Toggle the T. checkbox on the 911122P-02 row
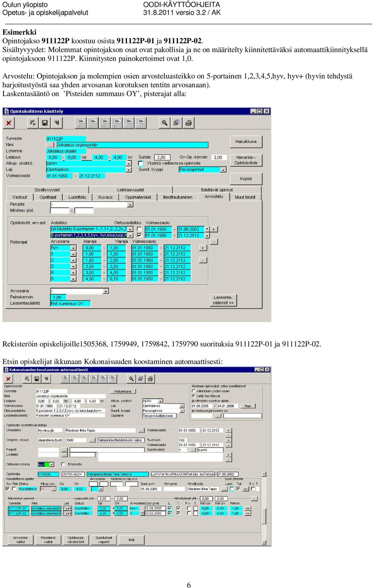 tap(178, 513)
